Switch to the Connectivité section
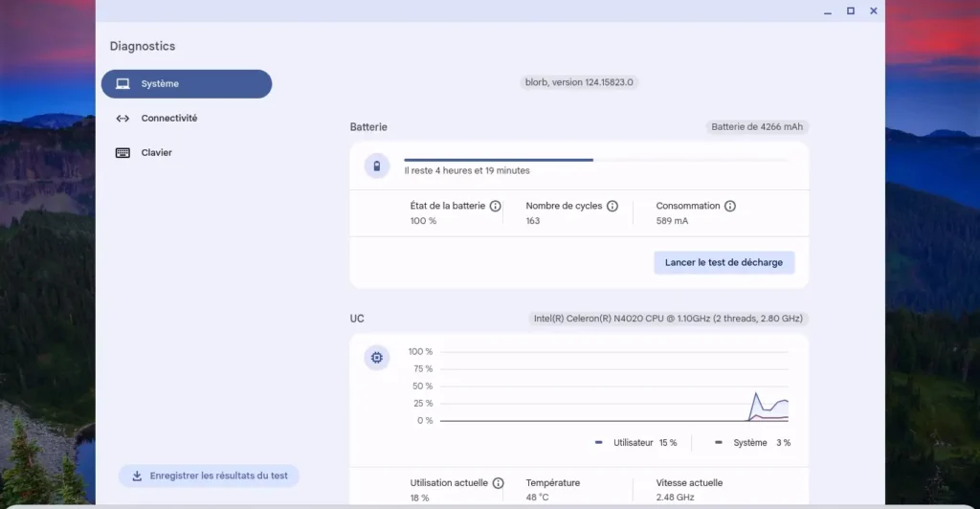 pyautogui.click(x=168, y=119)
